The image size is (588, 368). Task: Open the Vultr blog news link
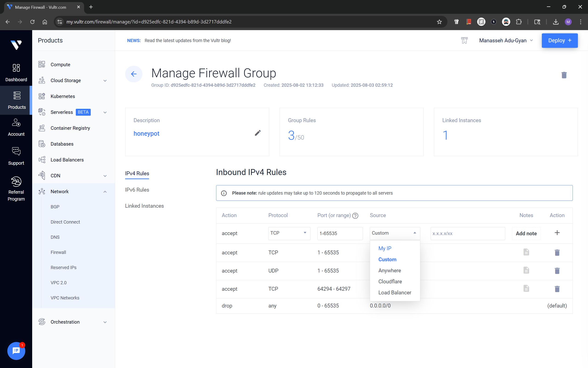[188, 41]
